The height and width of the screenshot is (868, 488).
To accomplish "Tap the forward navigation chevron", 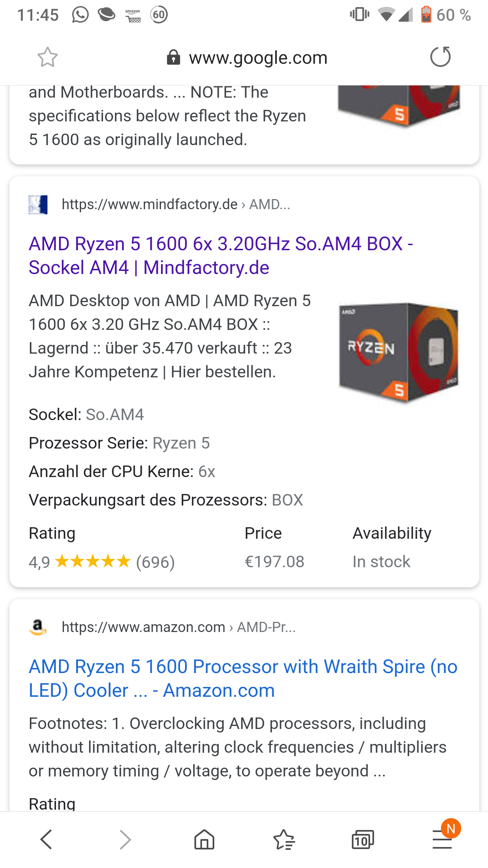I will tap(125, 840).
